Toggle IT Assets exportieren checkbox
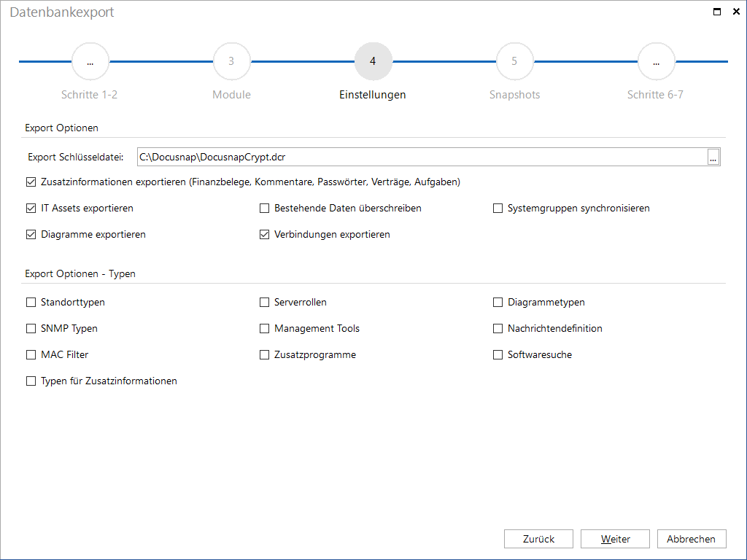Viewport: 747px width, 560px height. [31, 208]
